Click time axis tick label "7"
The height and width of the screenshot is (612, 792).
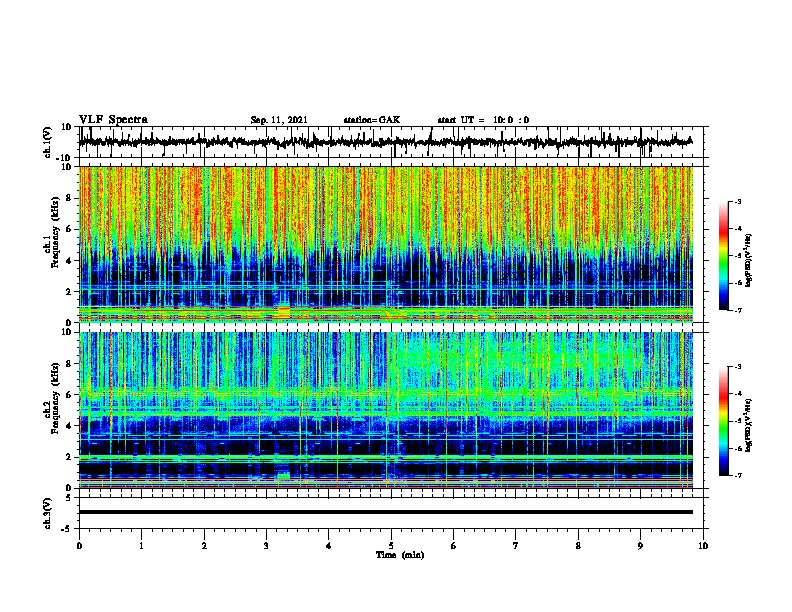(516, 546)
